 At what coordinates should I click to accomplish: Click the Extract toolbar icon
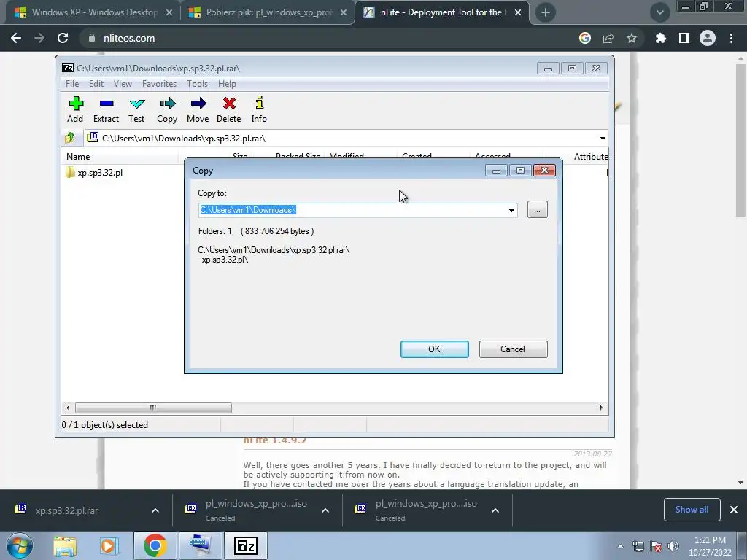(106, 109)
